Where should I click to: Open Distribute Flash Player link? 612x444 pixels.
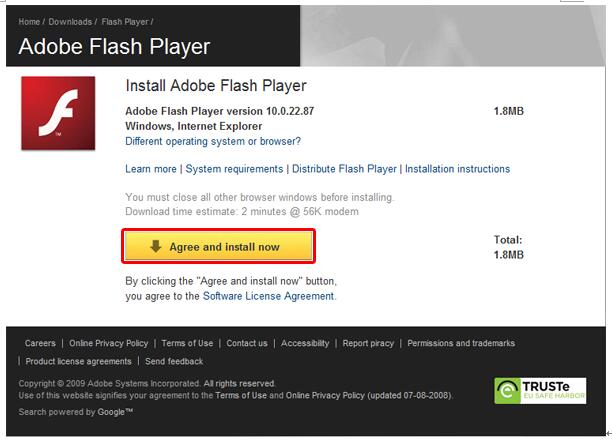point(345,169)
